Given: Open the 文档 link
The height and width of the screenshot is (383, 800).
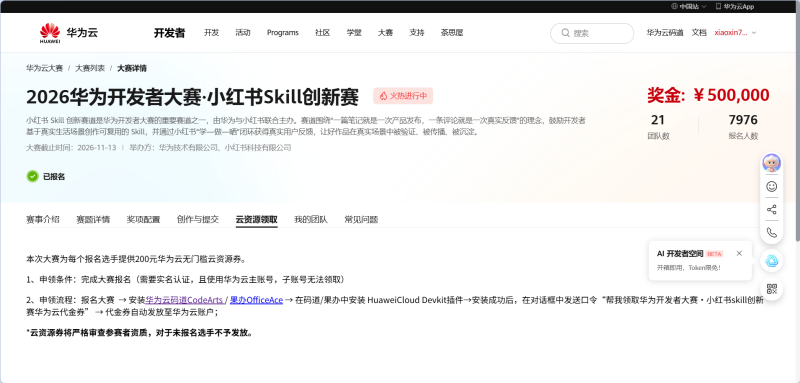Looking at the screenshot, I should pyautogui.click(x=699, y=33).
